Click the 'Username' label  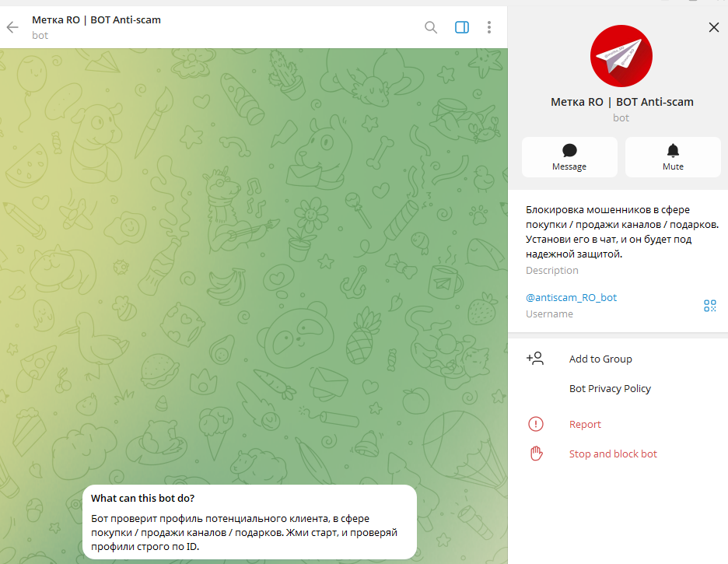click(x=549, y=314)
